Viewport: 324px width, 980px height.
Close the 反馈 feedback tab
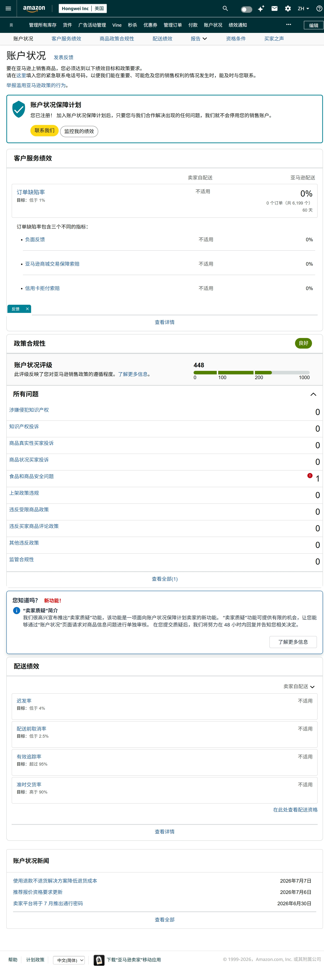[27, 309]
